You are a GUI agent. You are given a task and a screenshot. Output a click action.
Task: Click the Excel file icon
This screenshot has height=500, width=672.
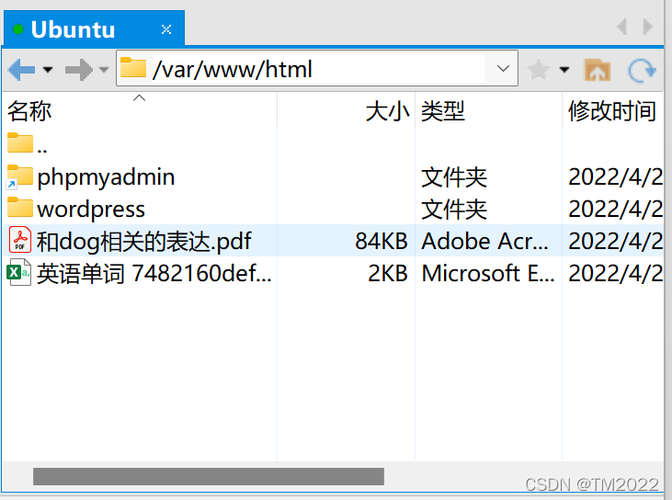point(19,272)
